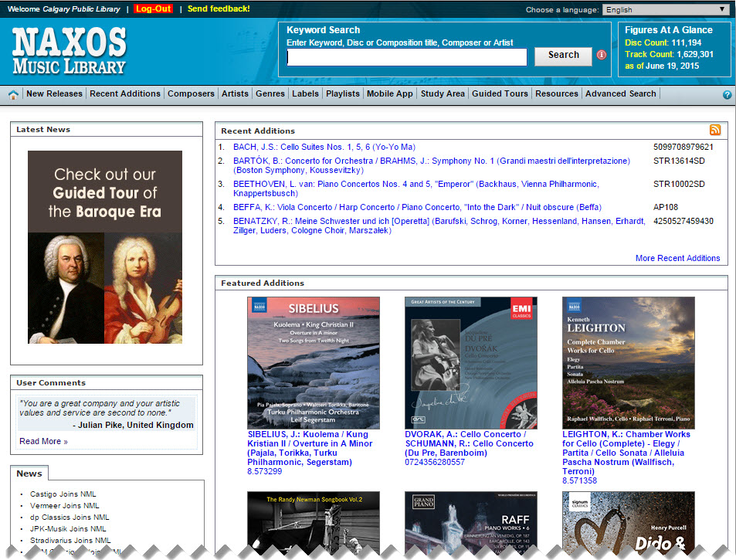This screenshot has height=560, width=736.
Task: Click the JPK-Musik Joins NML news item
Action: 68,529
